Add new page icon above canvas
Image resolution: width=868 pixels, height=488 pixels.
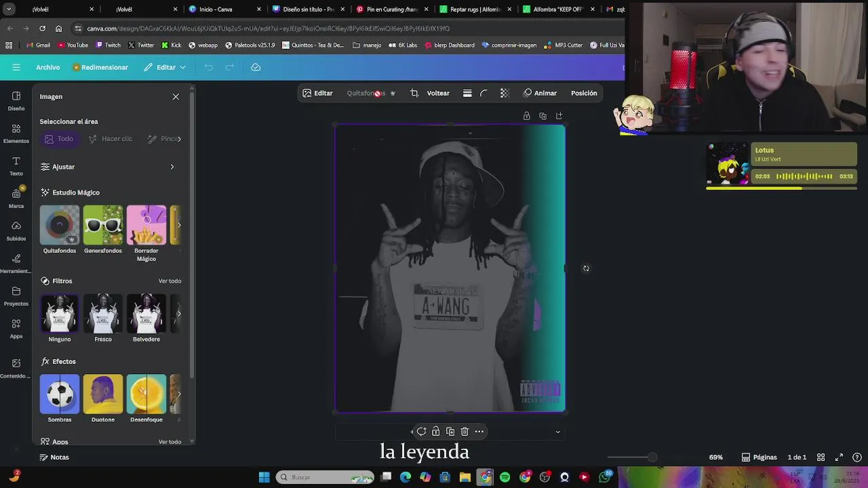pos(559,116)
